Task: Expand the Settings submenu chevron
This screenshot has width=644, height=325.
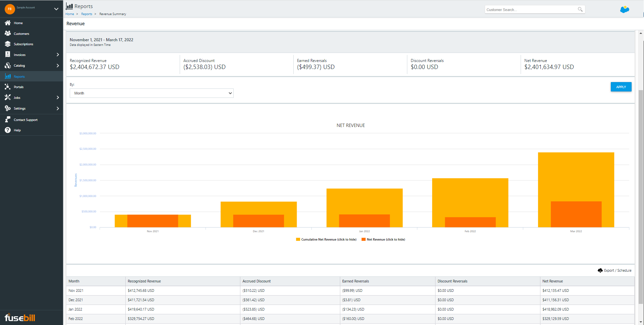Action: click(58, 108)
